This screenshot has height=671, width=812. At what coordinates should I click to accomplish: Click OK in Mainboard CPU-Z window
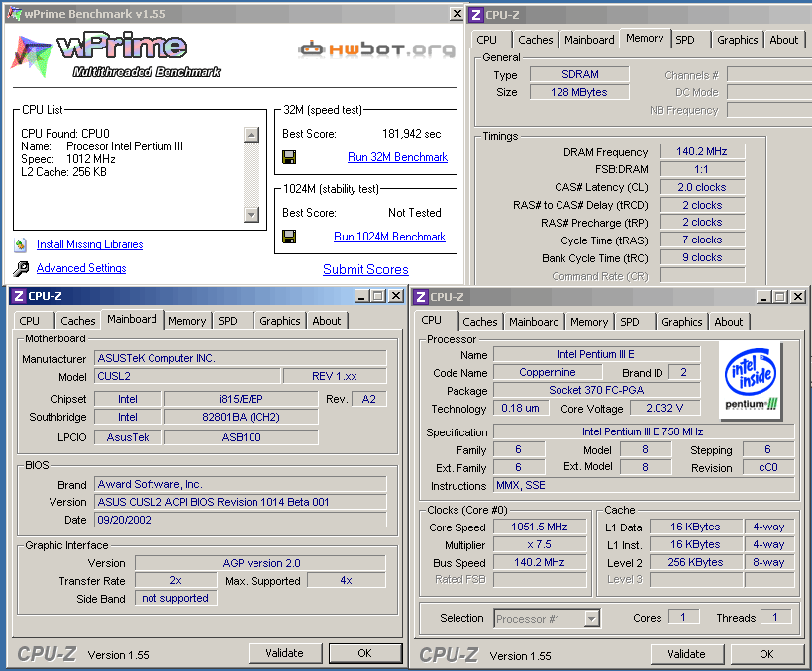(x=365, y=653)
